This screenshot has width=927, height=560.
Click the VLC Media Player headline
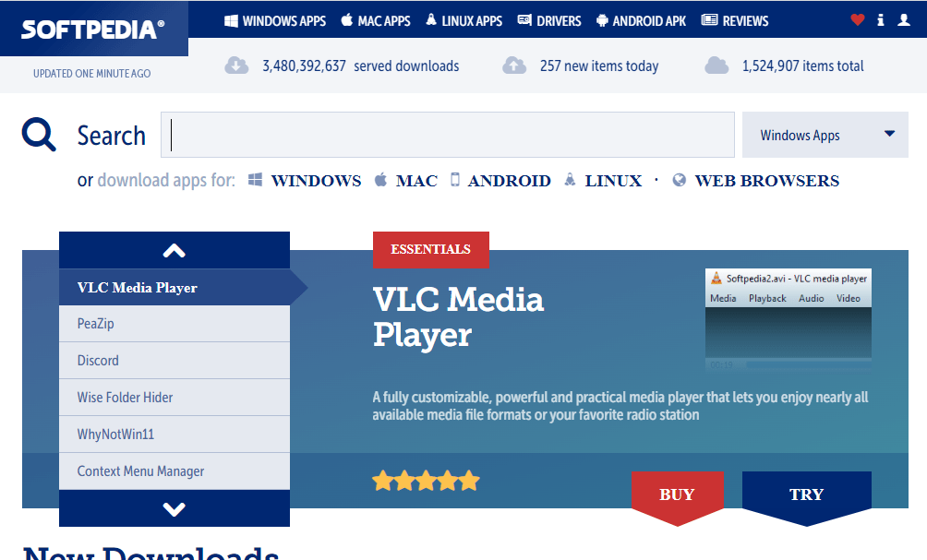(458, 317)
